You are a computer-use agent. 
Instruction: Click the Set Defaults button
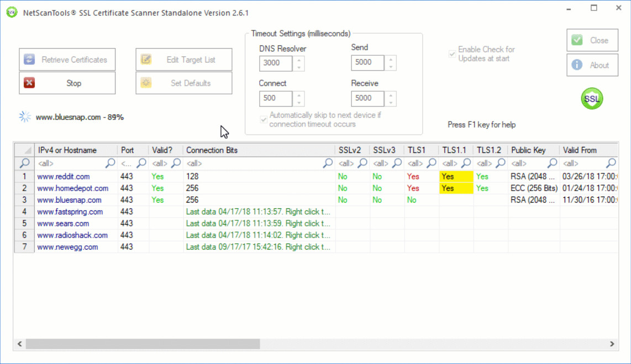[x=184, y=83]
